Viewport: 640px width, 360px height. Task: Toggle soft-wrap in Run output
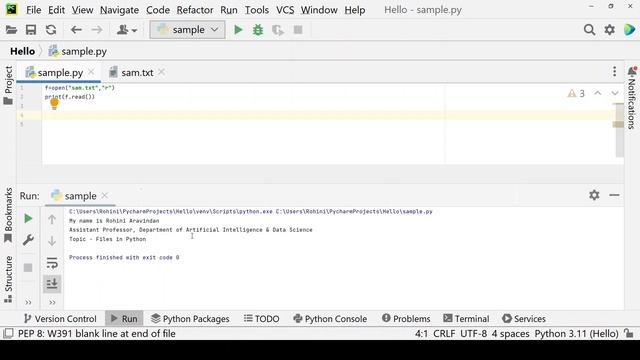click(x=52, y=263)
